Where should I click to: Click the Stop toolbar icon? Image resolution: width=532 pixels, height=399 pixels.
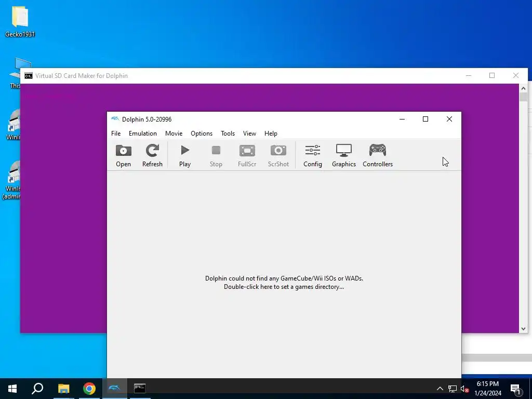[x=216, y=156]
